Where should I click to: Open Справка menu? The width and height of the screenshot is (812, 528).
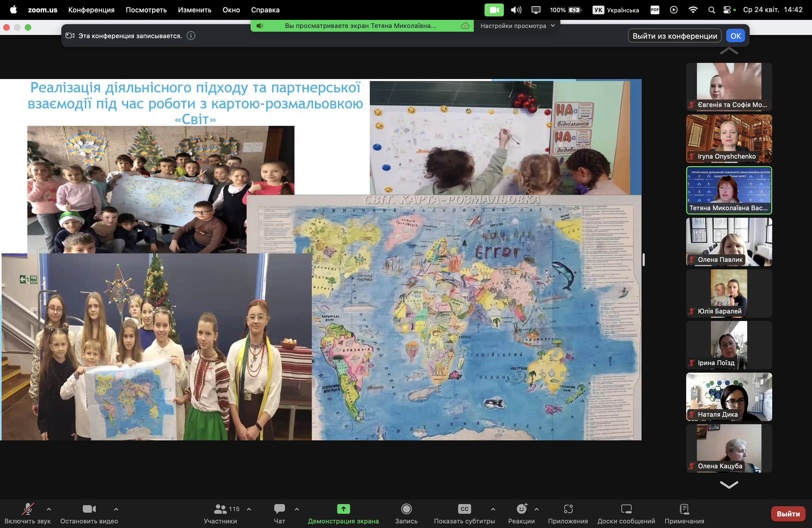pos(265,10)
